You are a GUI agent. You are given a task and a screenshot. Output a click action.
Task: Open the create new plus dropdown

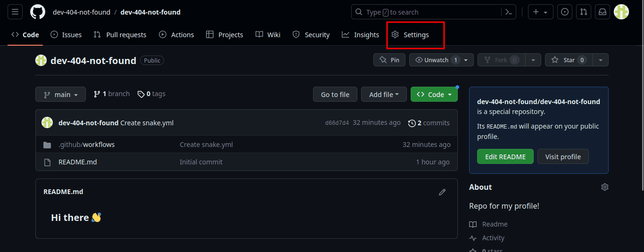tap(540, 12)
